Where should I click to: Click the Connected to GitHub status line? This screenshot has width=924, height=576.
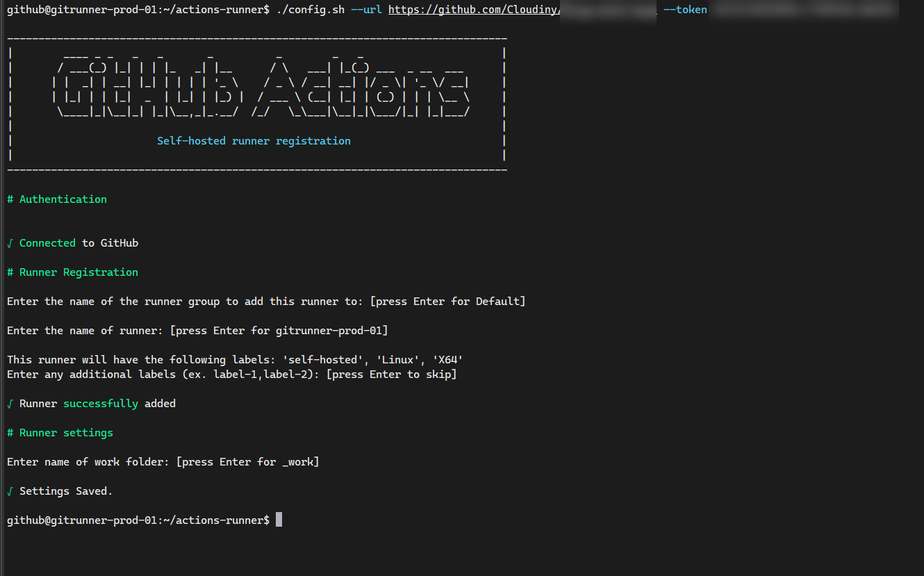point(73,242)
